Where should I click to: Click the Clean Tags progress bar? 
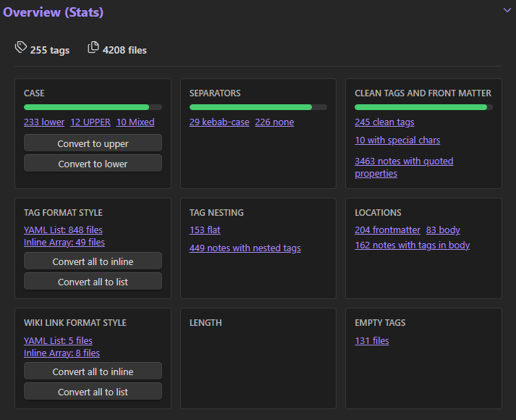click(x=423, y=107)
